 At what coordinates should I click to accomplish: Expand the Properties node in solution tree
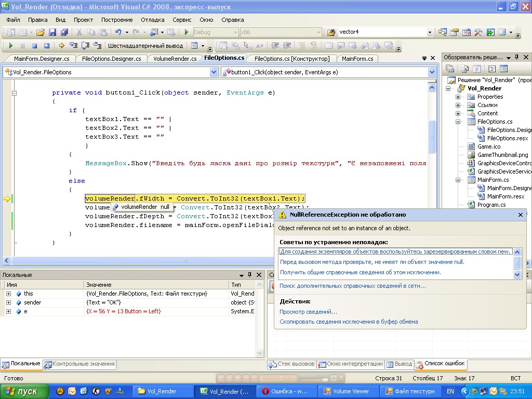pos(458,97)
